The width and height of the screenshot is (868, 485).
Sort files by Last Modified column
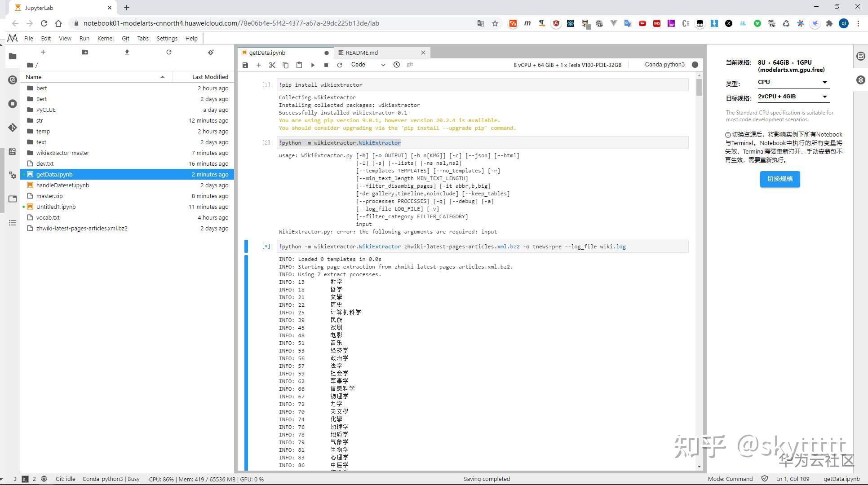(x=210, y=77)
